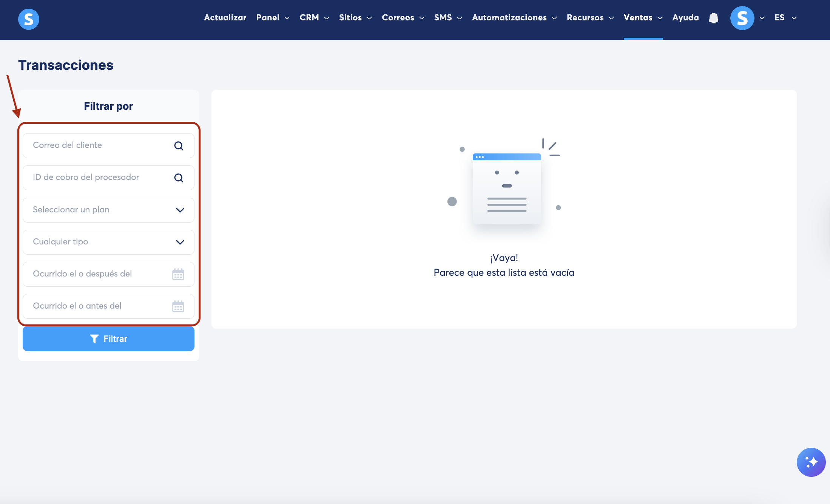The image size is (830, 504).
Task: Click search icon in processor charge ID field
Action: point(179,178)
